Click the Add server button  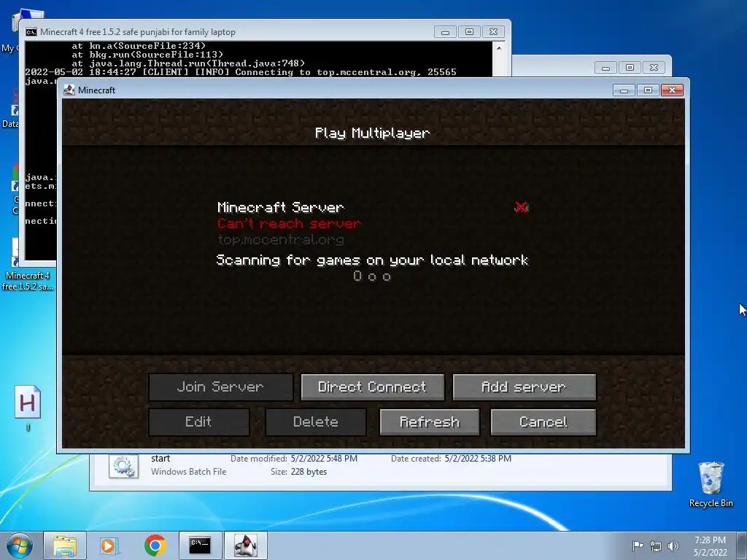524,386
